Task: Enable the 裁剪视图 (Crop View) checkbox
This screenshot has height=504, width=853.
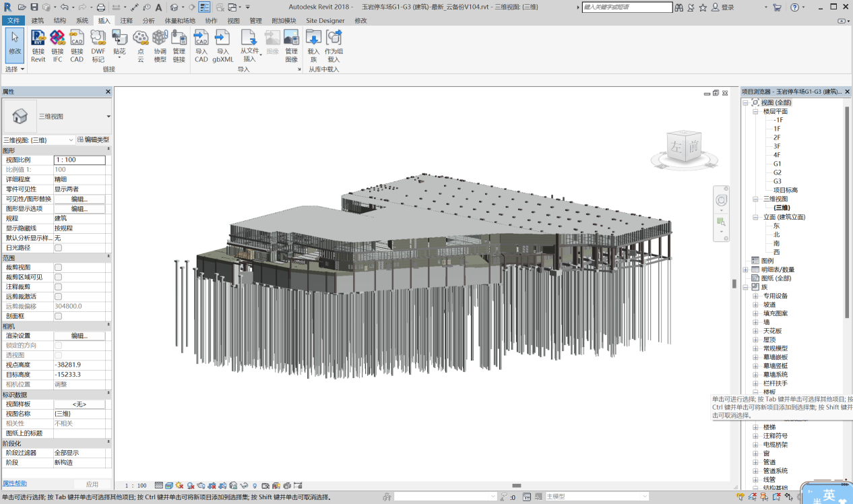Action: (x=58, y=267)
